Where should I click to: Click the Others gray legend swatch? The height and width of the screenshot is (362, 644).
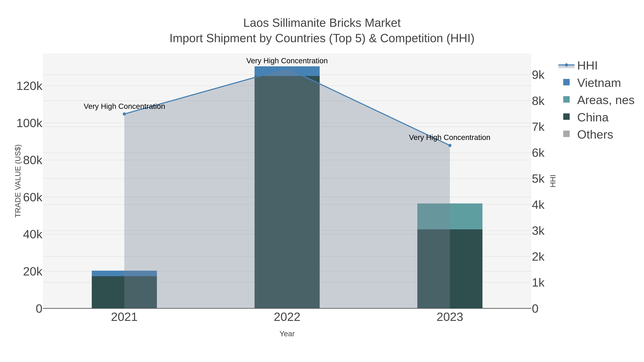click(x=566, y=134)
